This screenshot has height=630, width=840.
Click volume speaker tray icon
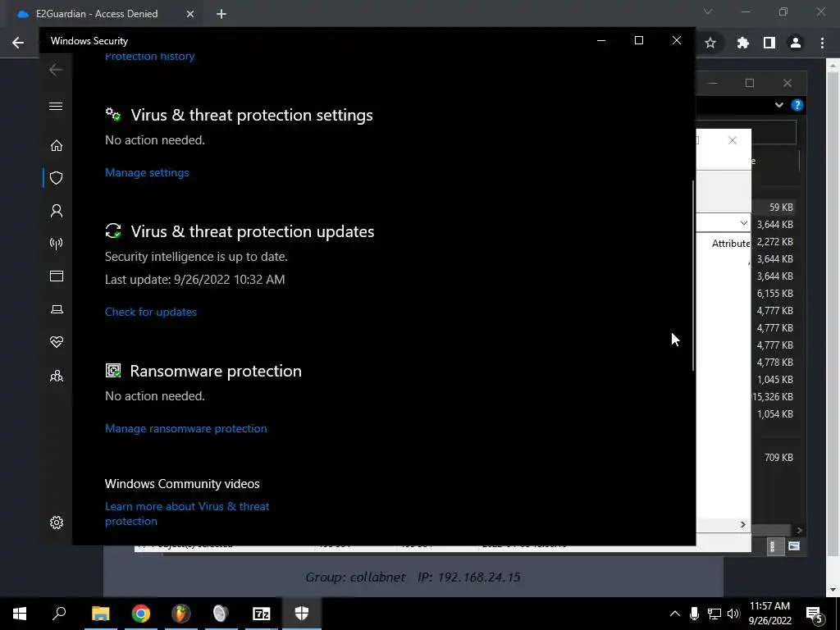coord(733,614)
